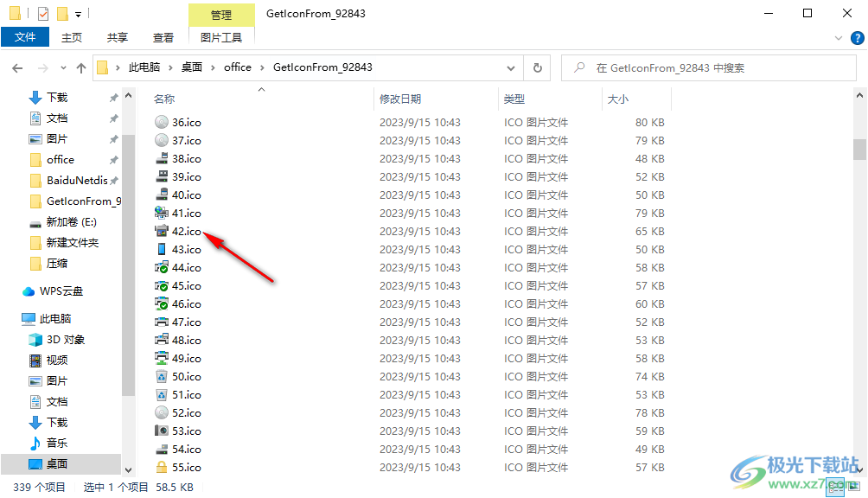The width and height of the screenshot is (868, 498).
Task: Expand the quick access toolbar customize dropdown
Action: (x=78, y=13)
